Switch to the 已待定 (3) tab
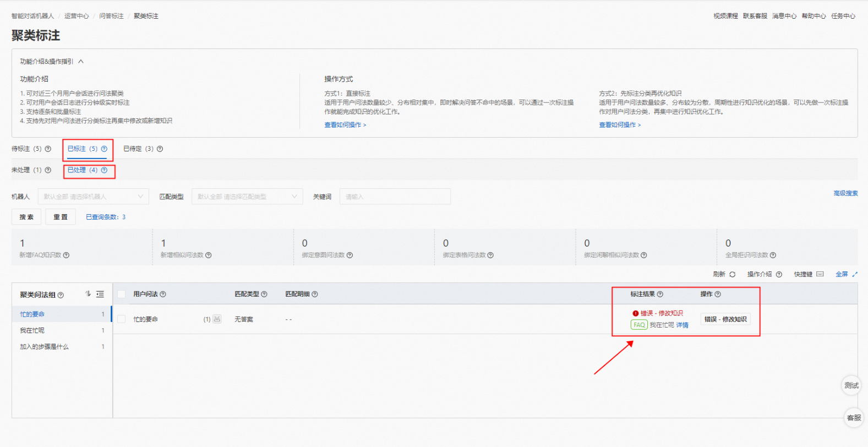 click(x=138, y=149)
